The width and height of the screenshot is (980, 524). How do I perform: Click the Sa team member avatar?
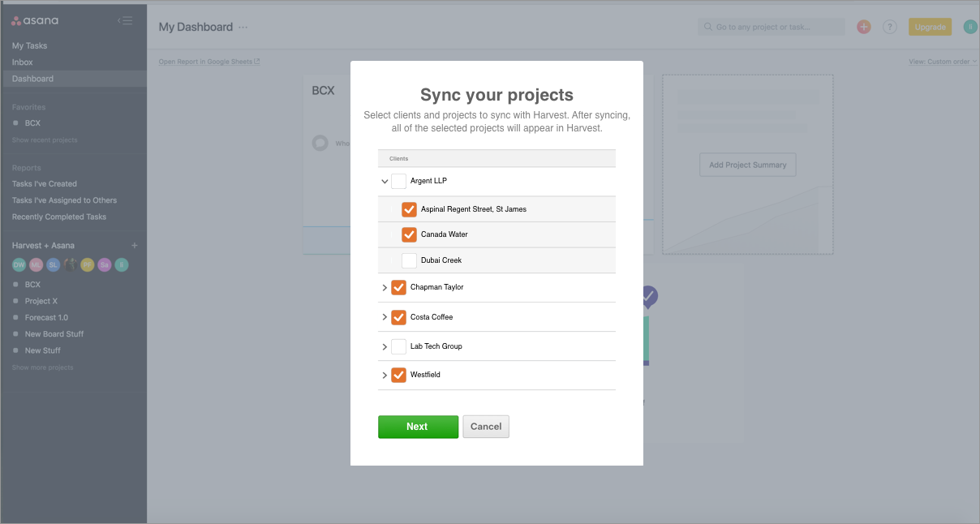pos(104,265)
